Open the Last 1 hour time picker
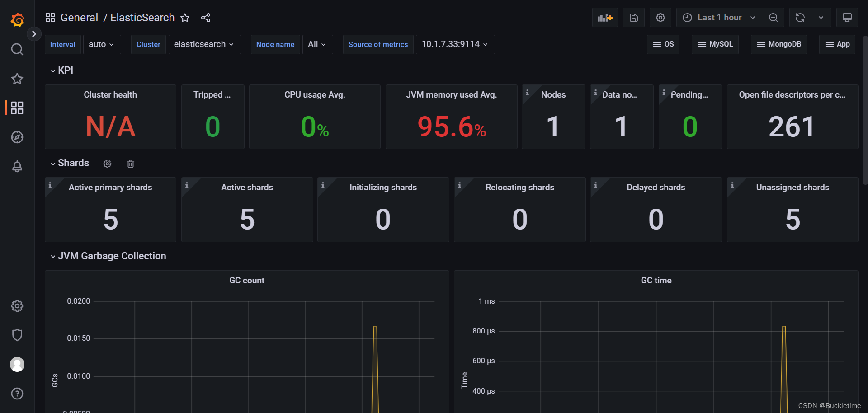868x413 pixels. (x=719, y=18)
